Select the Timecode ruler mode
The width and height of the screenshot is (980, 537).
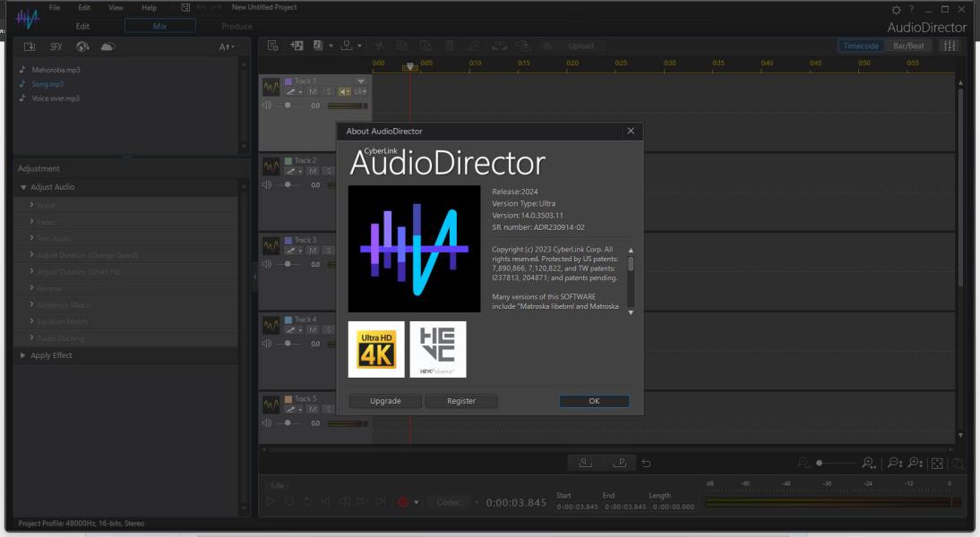(x=861, y=46)
